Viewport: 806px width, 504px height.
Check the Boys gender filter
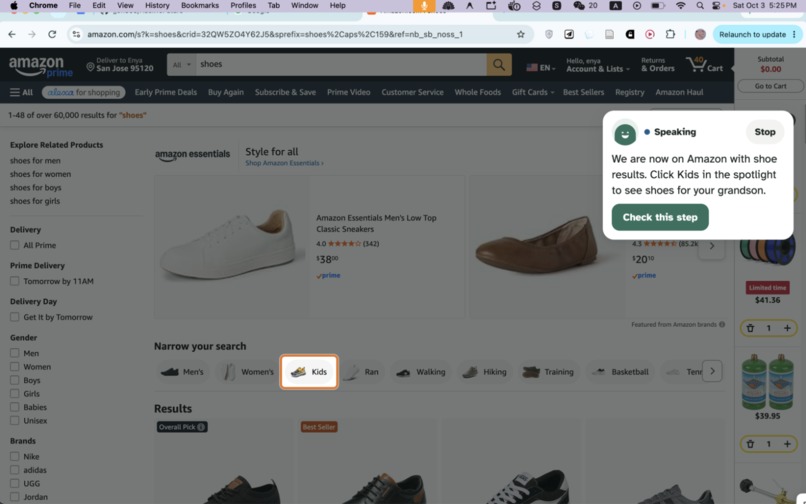(x=14, y=380)
